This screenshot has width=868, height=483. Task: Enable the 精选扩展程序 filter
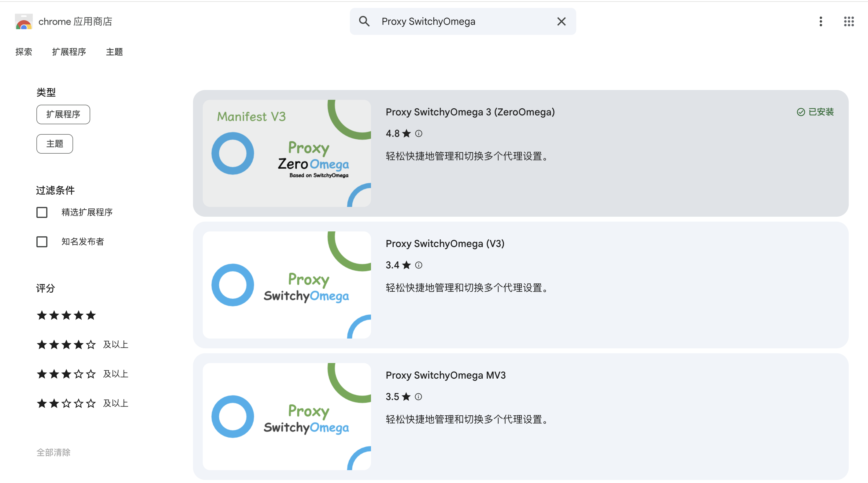[42, 212]
